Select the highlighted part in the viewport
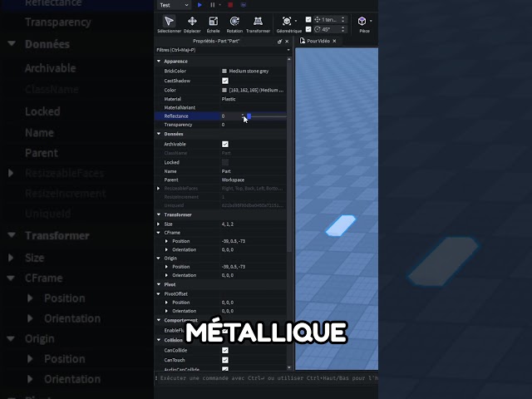 [340, 225]
